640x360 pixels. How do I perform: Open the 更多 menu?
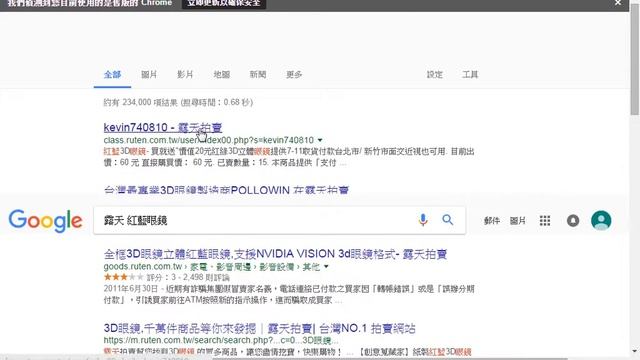click(294, 74)
